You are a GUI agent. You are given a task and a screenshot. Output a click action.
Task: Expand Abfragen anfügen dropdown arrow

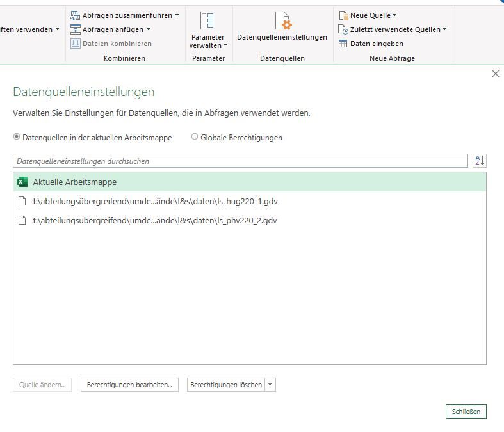[148, 29]
